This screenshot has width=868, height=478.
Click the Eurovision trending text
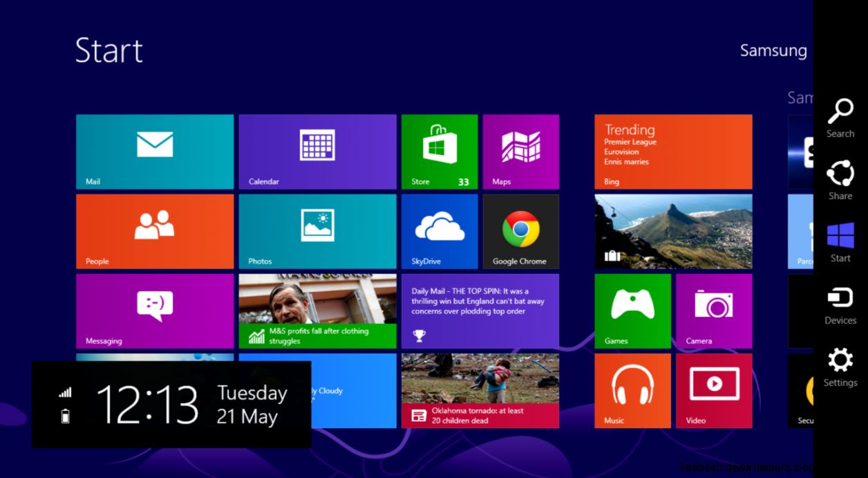pyautogui.click(x=621, y=151)
